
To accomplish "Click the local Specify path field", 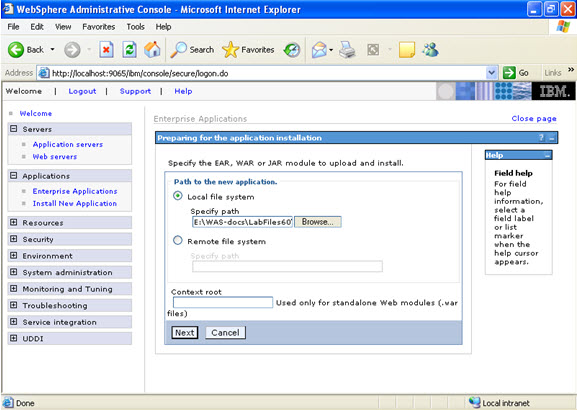I will pyautogui.click(x=242, y=222).
